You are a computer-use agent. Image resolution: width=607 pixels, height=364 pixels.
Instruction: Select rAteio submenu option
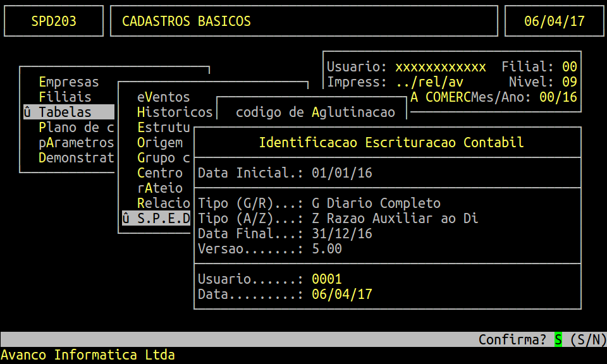[x=159, y=188]
